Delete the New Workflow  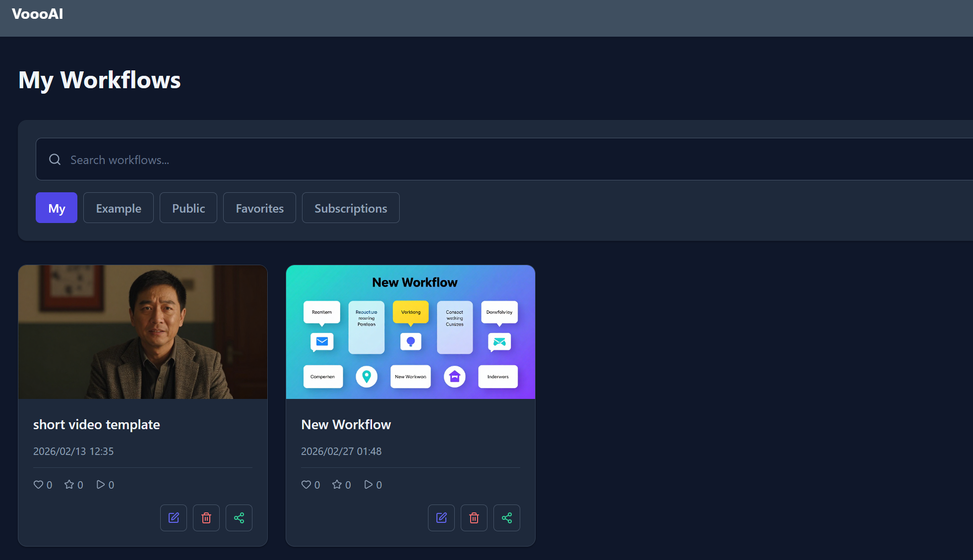(x=474, y=517)
